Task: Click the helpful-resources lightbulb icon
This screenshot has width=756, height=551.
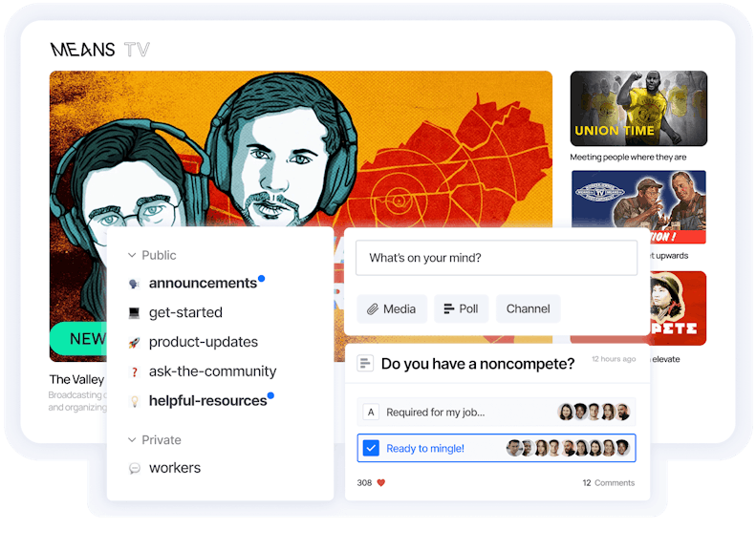Action: click(135, 401)
